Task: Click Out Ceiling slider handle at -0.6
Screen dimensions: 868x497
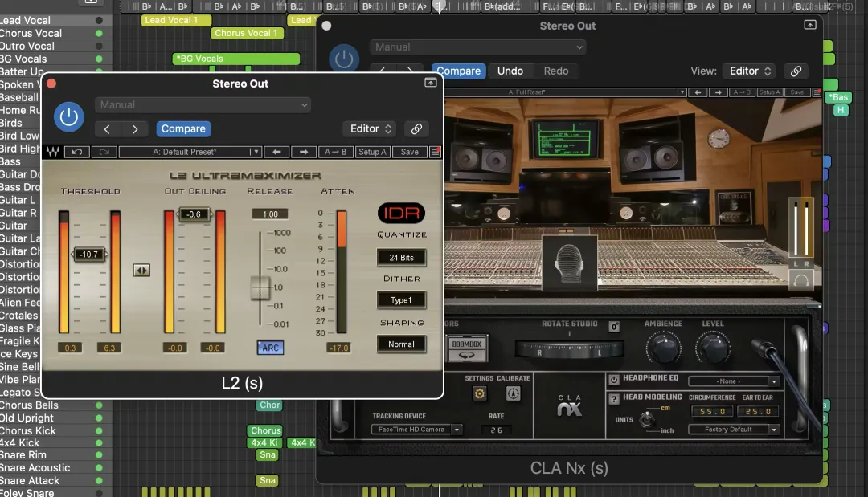Action: pos(194,214)
